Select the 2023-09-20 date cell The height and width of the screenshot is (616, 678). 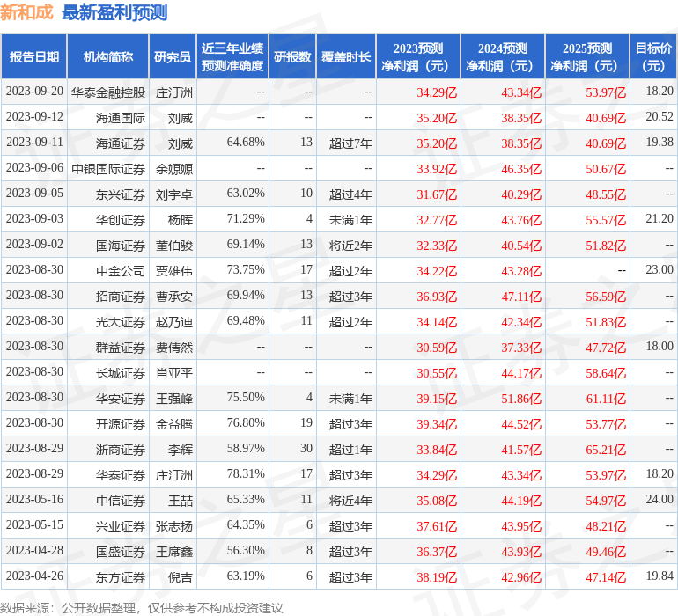tap(34, 92)
